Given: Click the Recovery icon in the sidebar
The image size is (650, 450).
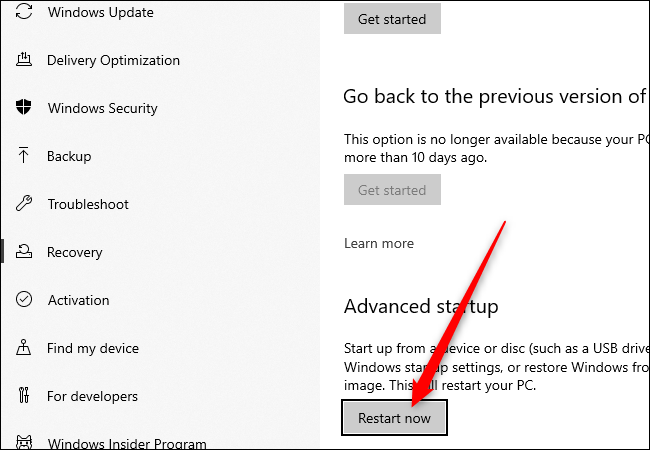Looking at the screenshot, I should point(23,252).
